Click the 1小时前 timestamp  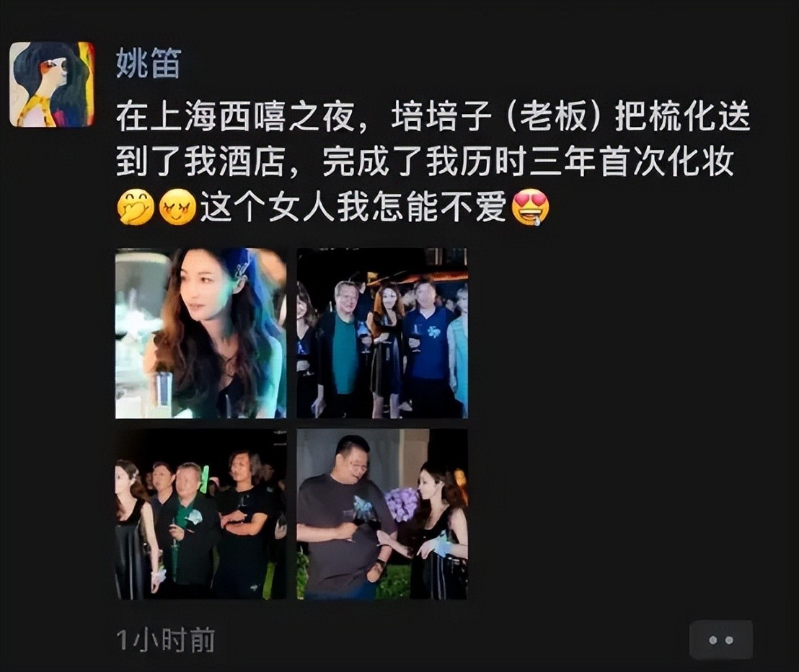[x=166, y=640]
